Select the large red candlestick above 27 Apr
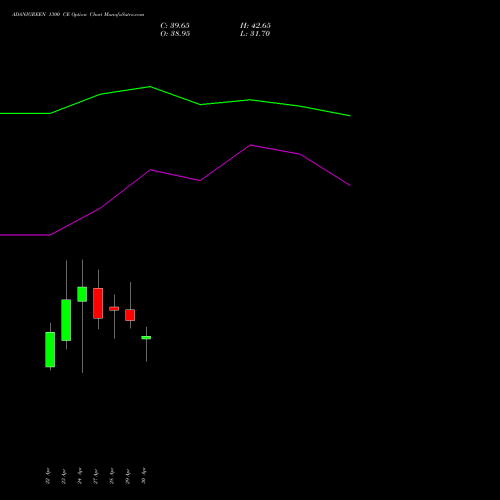 [x=98, y=303]
